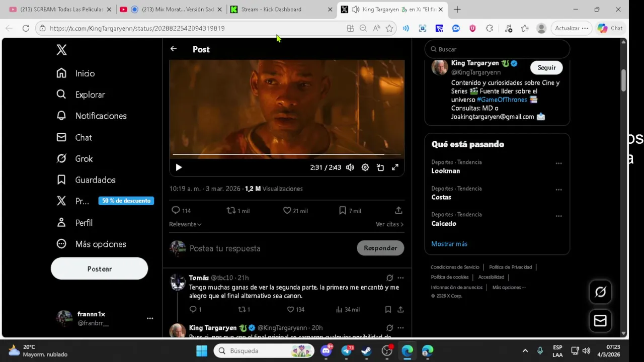Seek on the video progress bar
This screenshot has width=644, height=362.
tap(287, 154)
